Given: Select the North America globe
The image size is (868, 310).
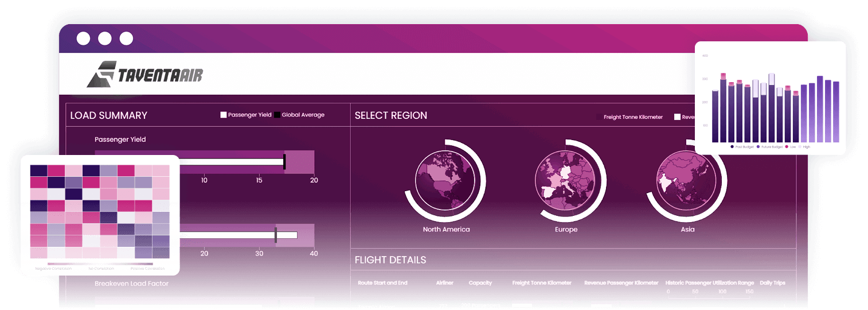Looking at the screenshot, I should point(446,182).
